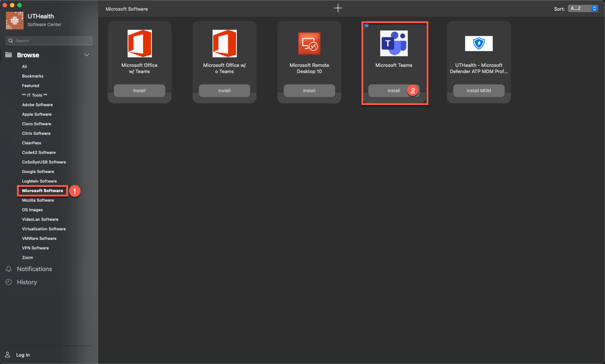The width and height of the screenshot is (605, 364).
Task: Select Zoom in the sidebar
Action: [x=28, y=257]
